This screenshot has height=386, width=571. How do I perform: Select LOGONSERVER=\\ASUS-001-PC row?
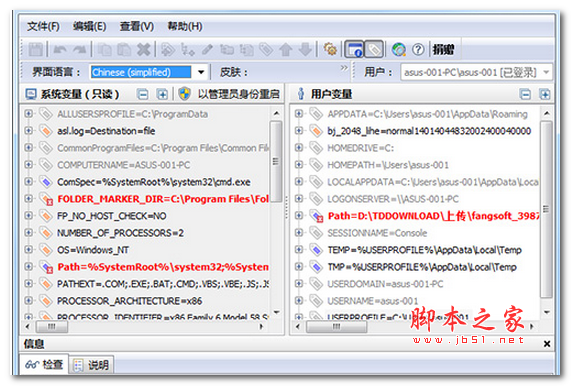pos(393,199)
